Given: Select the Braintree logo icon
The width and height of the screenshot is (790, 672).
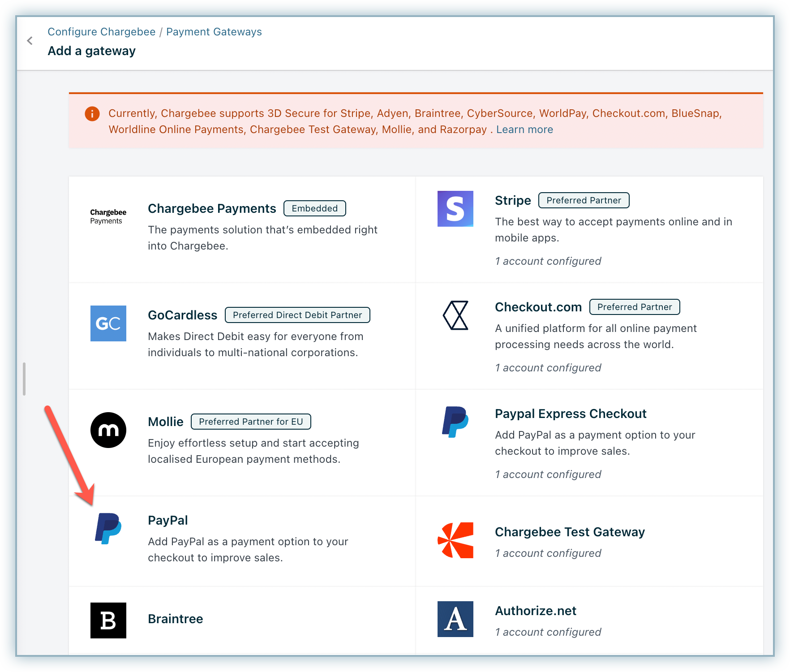Looking at the screenshot, I should 108,620.
